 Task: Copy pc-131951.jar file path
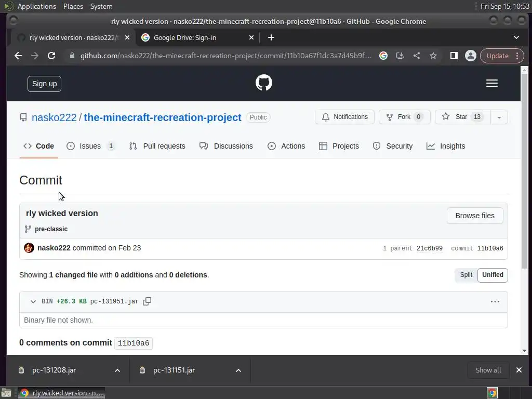tap(147, 301)
